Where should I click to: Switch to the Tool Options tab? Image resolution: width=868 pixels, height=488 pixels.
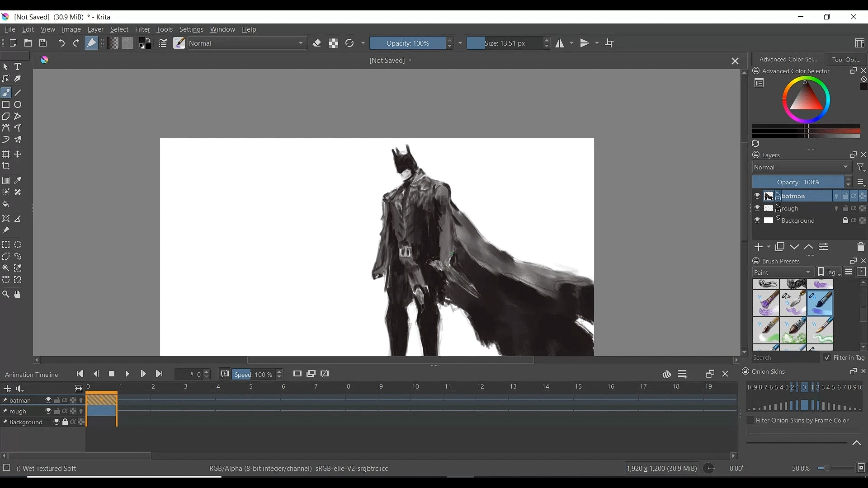(847, 60)
